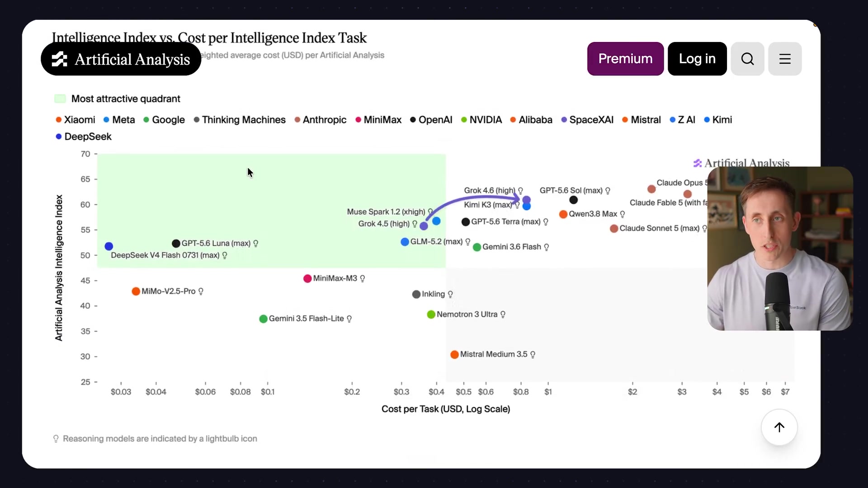Screen dimensions: 868x488
Task: Select the GLM-5.2 (max) blue data point
Action: pos(405,242)
